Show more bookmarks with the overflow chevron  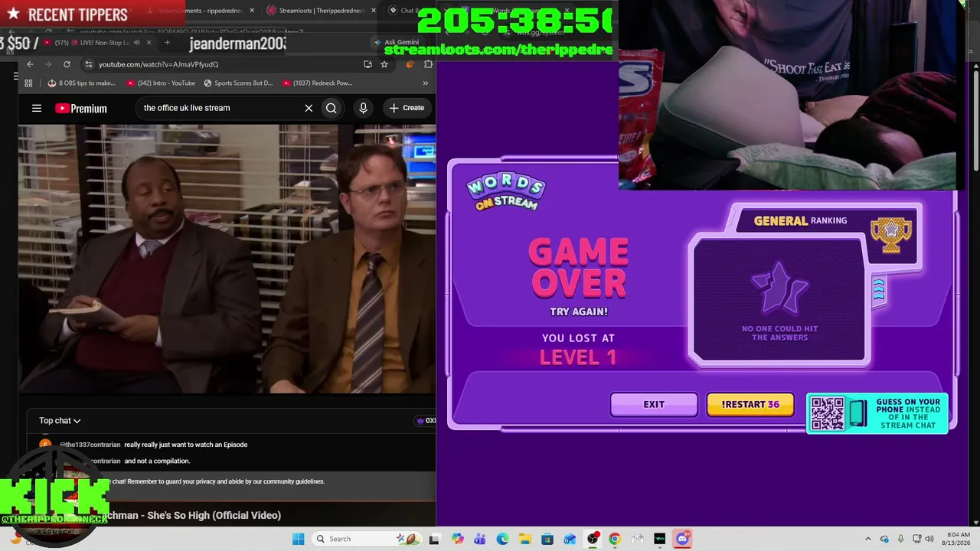click(x=426, y=83)
